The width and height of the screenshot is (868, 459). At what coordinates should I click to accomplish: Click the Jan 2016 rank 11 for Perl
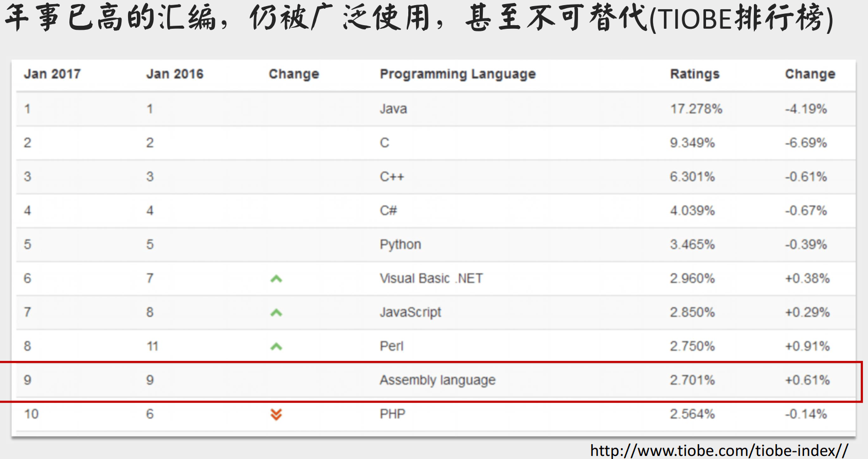pyautogui.click(x=152, y=346)
